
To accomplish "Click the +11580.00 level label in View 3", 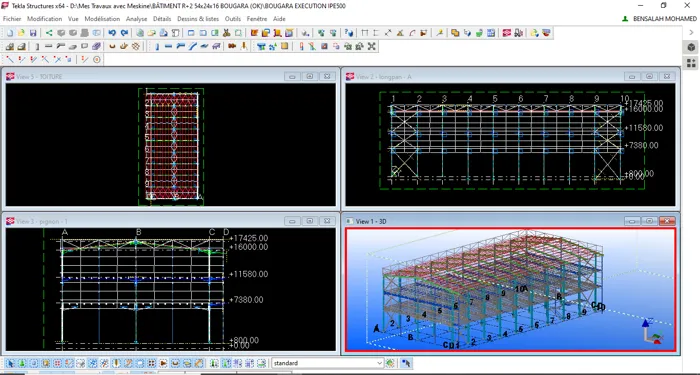I will [249, 274].
